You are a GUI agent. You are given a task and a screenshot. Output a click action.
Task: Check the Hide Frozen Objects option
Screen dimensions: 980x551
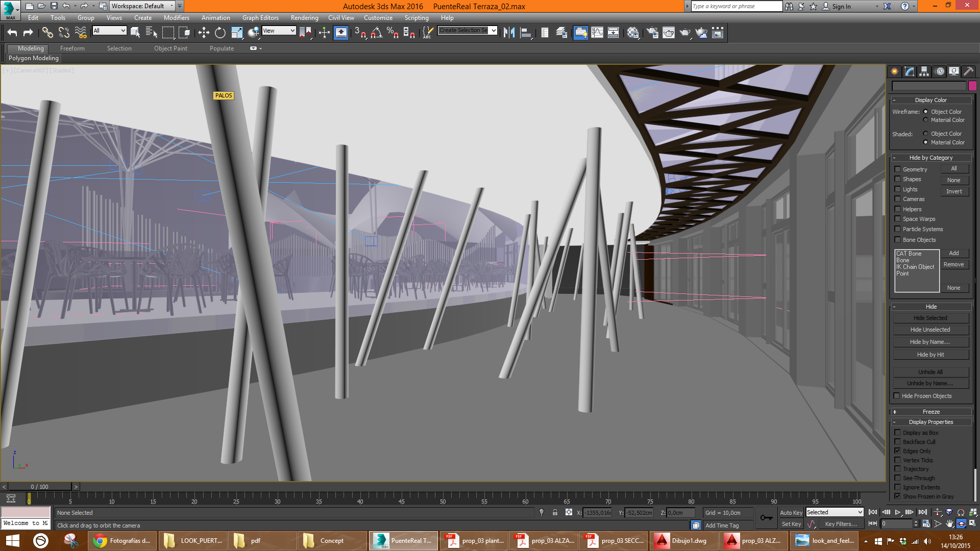tap(897, 396)
